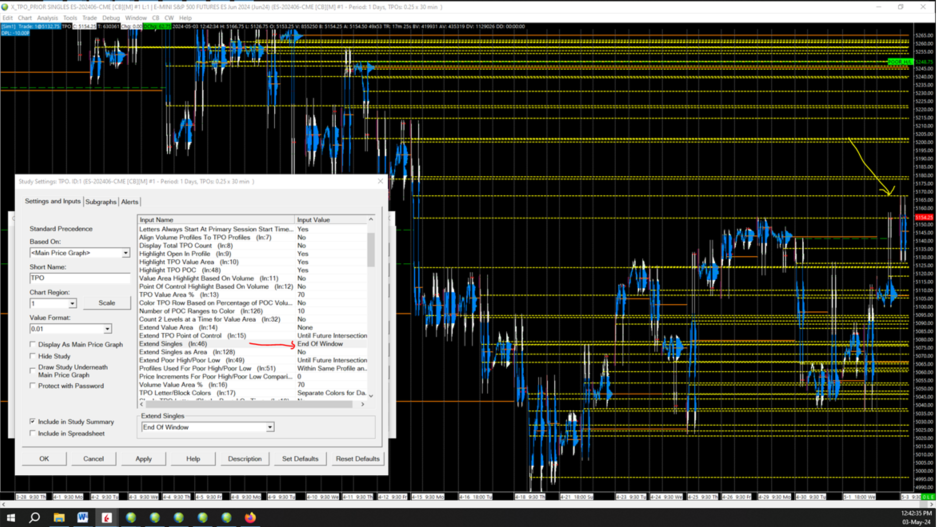Open taskbar search
Image resolution: width=938 pixels, height=527 pixels.
click(x=34, y=517)
